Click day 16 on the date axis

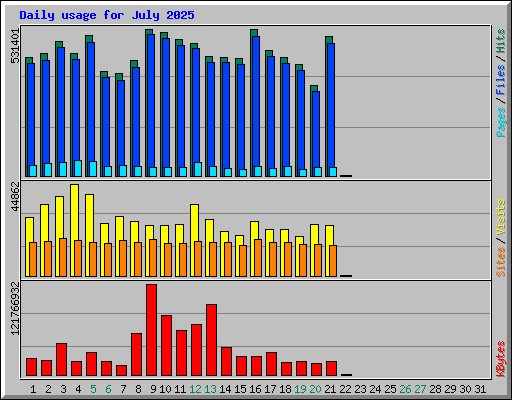click(255, 389)
